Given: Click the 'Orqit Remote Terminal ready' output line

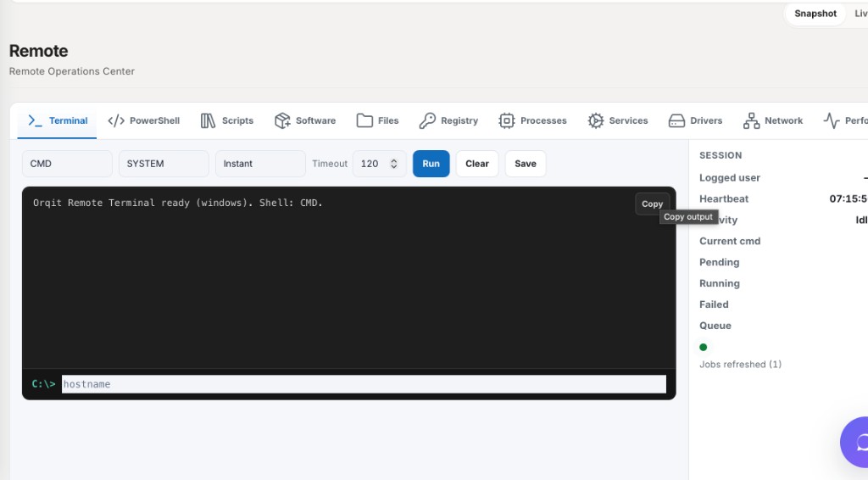Looking at the screenshot, I should coord(178,203).
